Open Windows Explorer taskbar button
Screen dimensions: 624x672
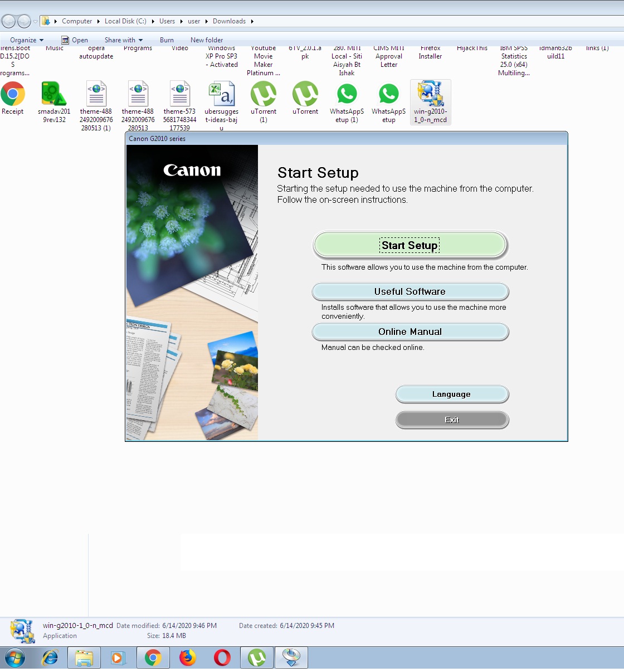pos(84,658)
